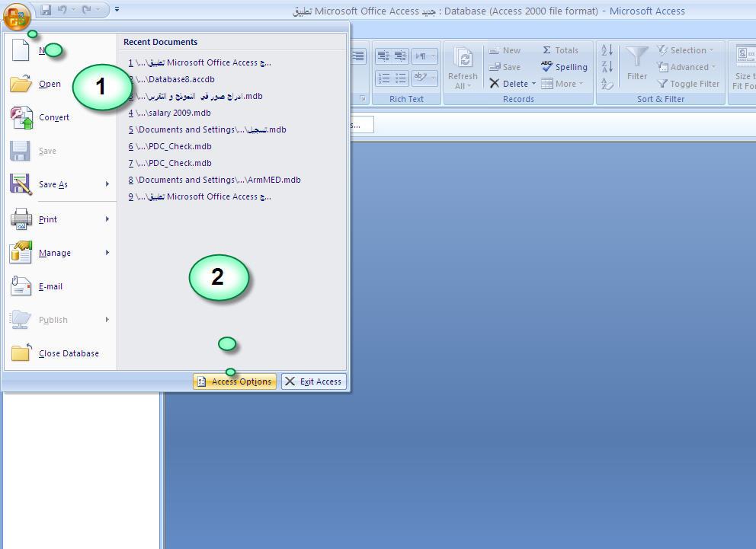
Task: Click the Spelling check icon
Action: [x=546, y=66]
